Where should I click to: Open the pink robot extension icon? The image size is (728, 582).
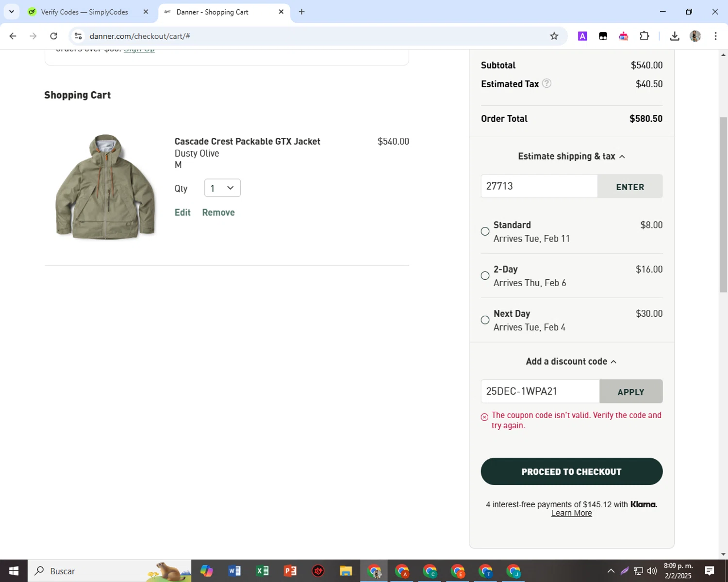point(624,36)
